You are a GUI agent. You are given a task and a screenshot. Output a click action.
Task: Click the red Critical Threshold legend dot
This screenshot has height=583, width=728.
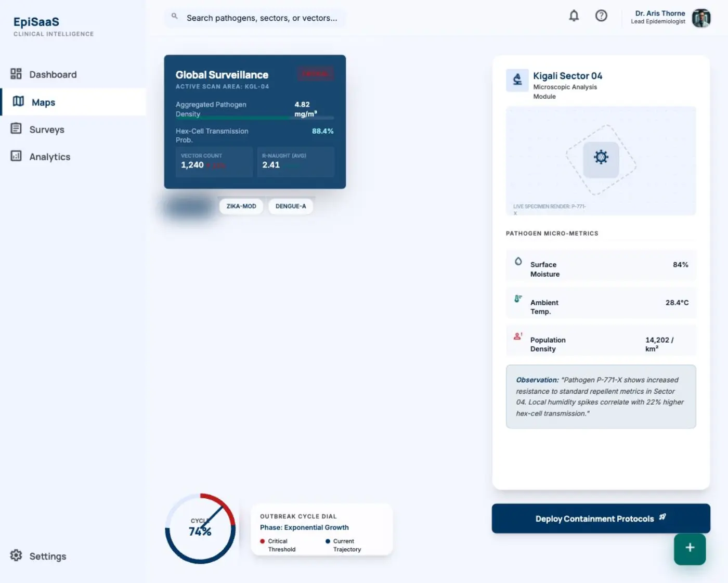pyautogui.click(x=263, y=541)
